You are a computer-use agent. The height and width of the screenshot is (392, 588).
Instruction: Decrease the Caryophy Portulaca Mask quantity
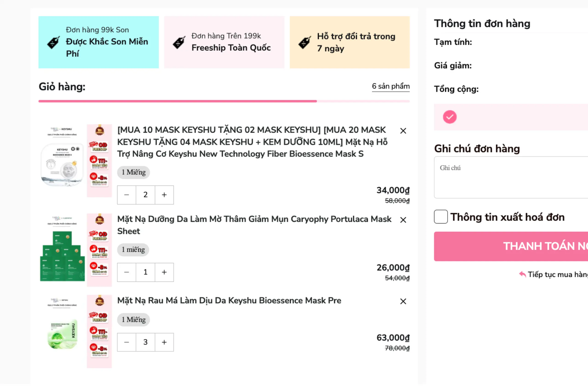127,272
